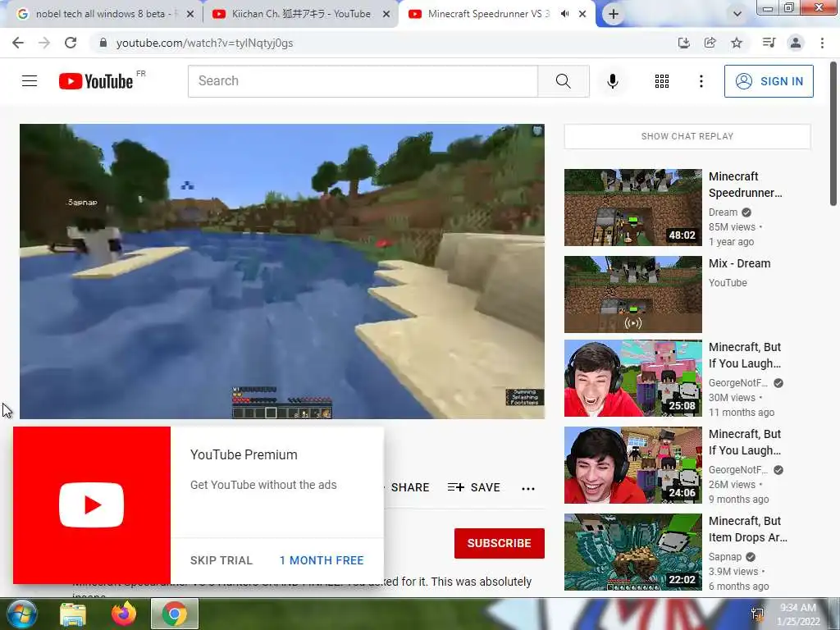Click 1 MONTH FREE in Premium popup

[x=322, y=560]
